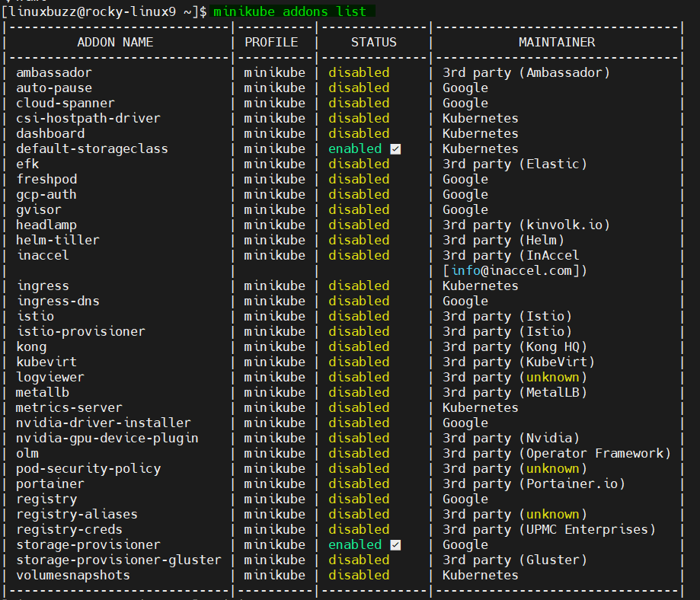Select the 'kubevirt' addon name

pyautogui.click(x=46, y=362)
